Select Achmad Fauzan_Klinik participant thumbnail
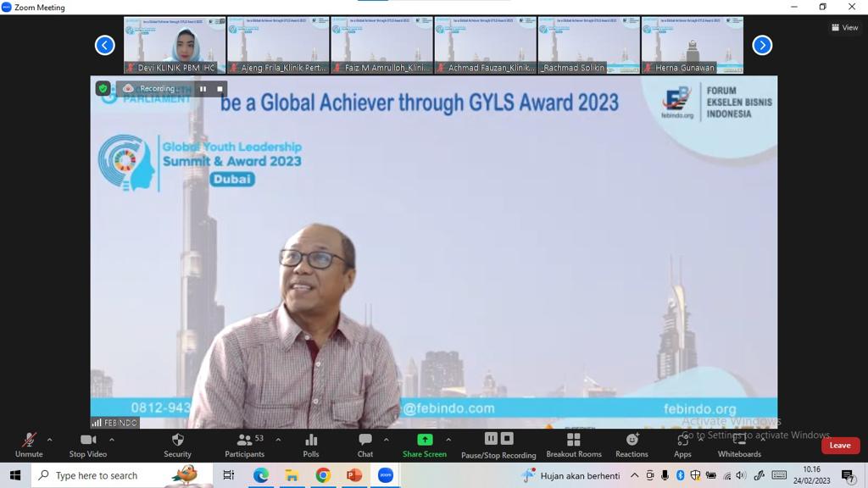The image size is (868, 488). [486, 46]
